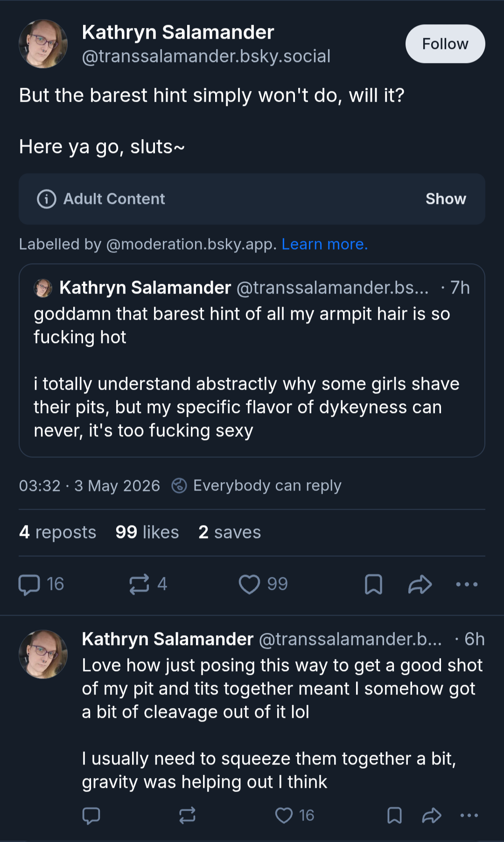The width and height of the screenshot is (504, 842).
Task: Like the main post with heart icon
Action: click(x=249, y=584)
